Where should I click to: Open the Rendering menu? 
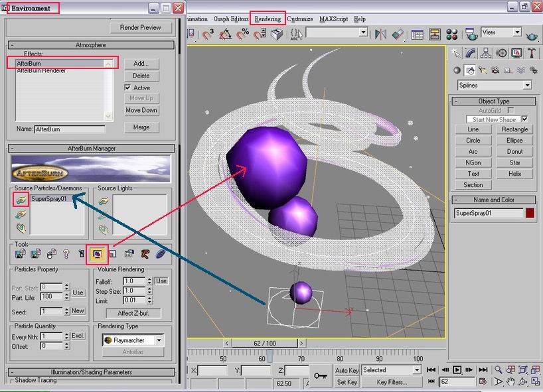268,19
